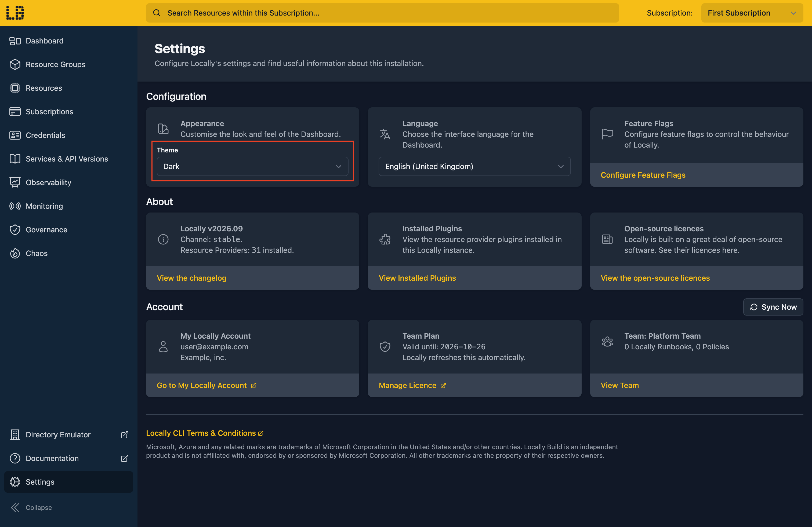Click the Team Plan shield check icon
Image resolution: width=812 pixels, height=527 pixels.
coord(385,347)
